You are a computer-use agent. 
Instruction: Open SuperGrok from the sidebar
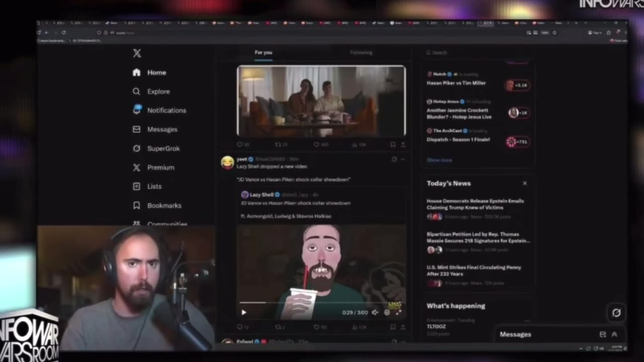(156, 148)
